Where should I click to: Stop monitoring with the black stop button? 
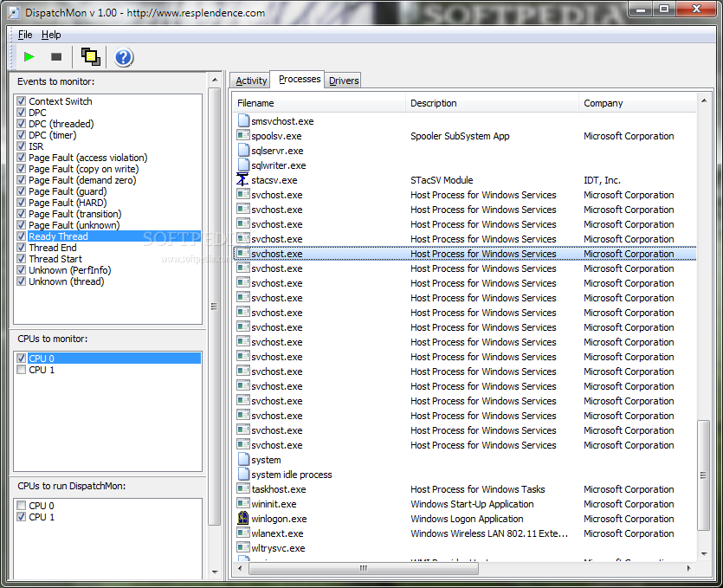56,57
